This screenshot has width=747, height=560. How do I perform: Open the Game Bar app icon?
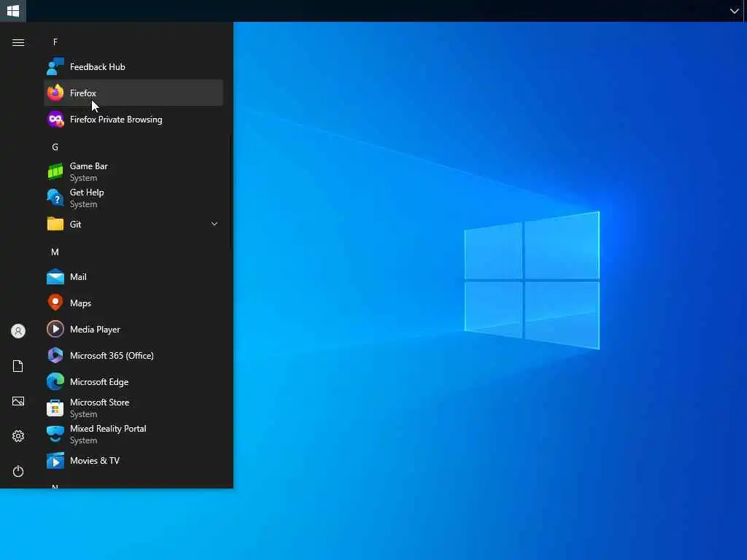click(55, 171)
